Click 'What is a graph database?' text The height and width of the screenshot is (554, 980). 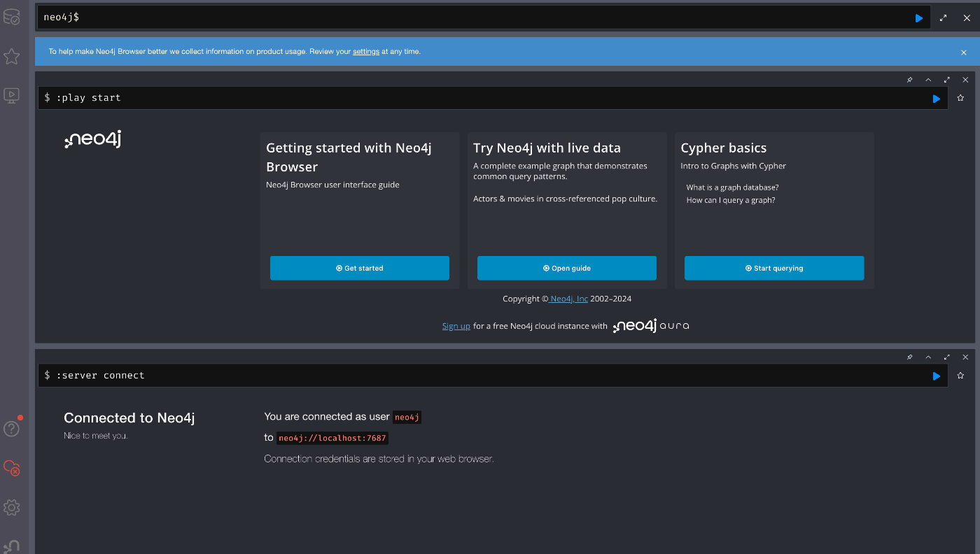pos(732,187)
